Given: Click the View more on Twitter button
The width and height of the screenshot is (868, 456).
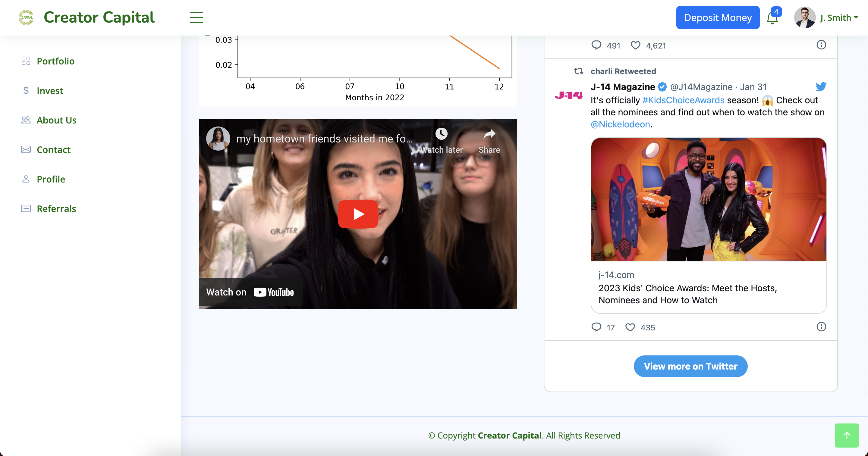Looking at the screenshot, I should [x=690, y=366].
